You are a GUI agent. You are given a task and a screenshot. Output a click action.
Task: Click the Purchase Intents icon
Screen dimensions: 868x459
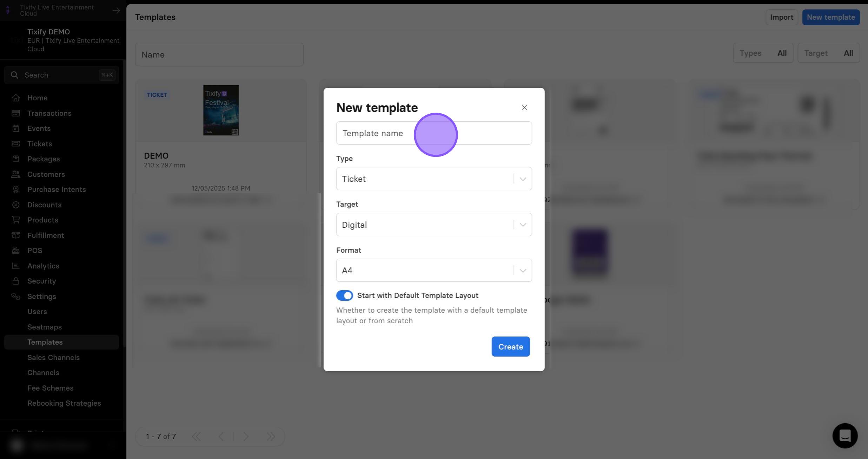[x=16, y=189]
